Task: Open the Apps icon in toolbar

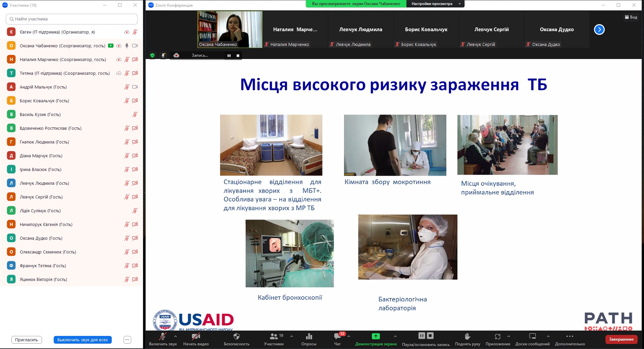Action: 497,337
